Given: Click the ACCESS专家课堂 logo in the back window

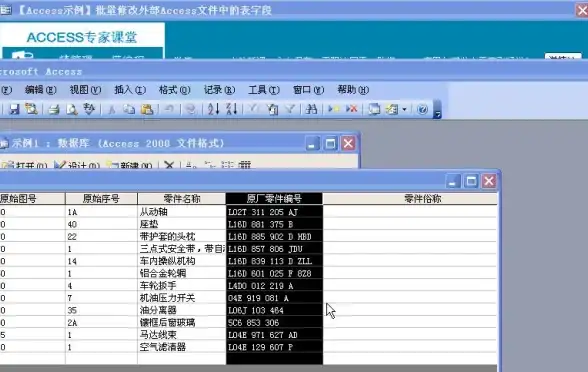Looking at the screenshot, I should click(x=82, y=37).
